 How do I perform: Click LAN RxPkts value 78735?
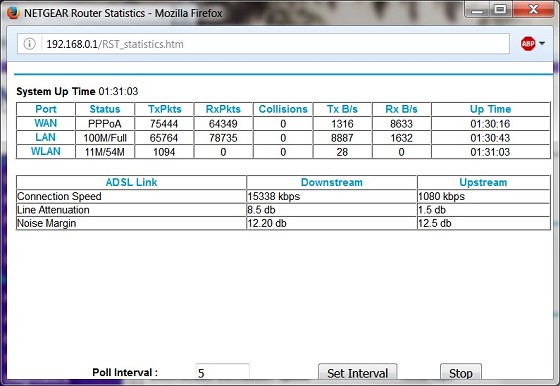point(223,138)
